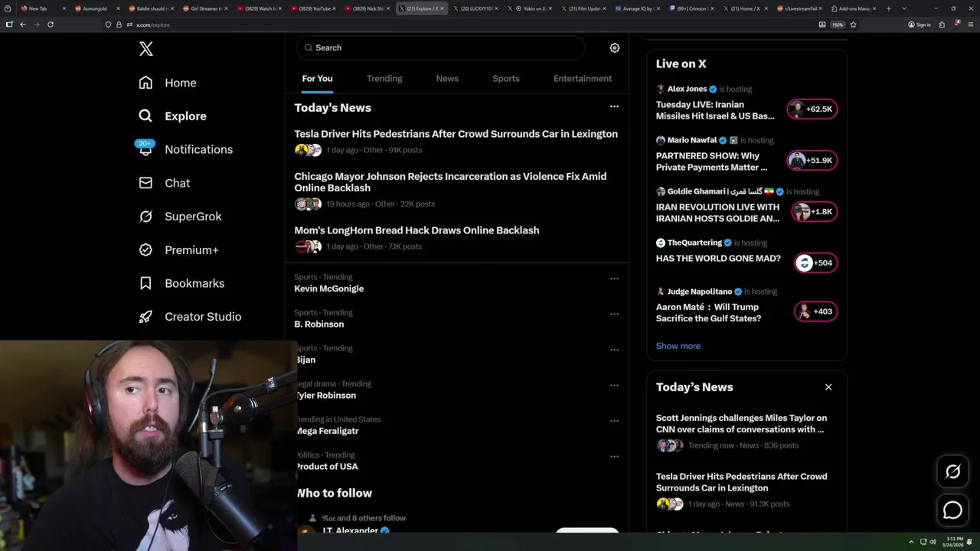Show hidden system tray icons
The width and height of the screenshot is (980, 551).
pos(911,542)
